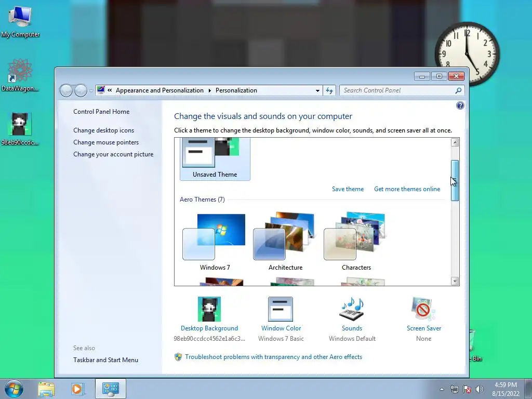This screenshot has height=399, width=532.
Task: Open Window Color settings icon
Action: pos(281,309)
